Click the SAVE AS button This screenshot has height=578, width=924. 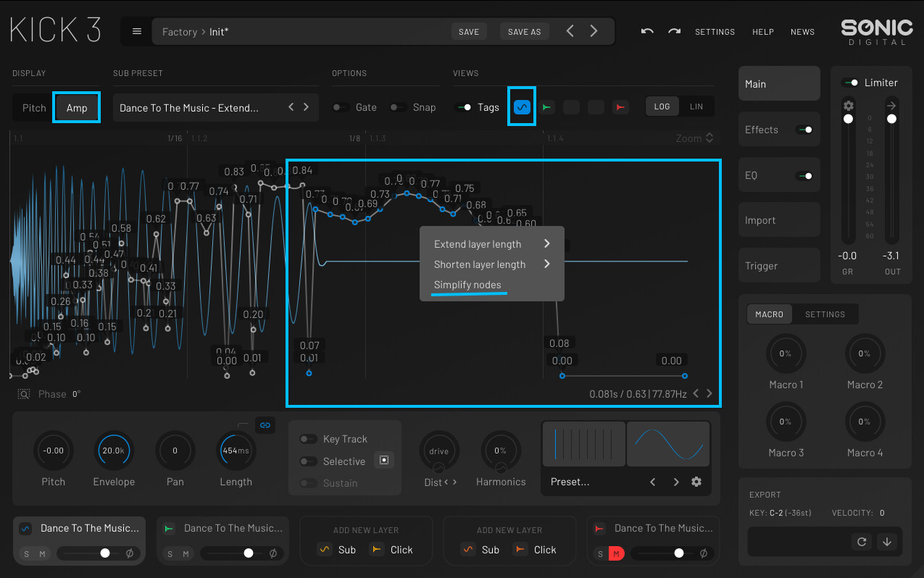pos(524,32)
